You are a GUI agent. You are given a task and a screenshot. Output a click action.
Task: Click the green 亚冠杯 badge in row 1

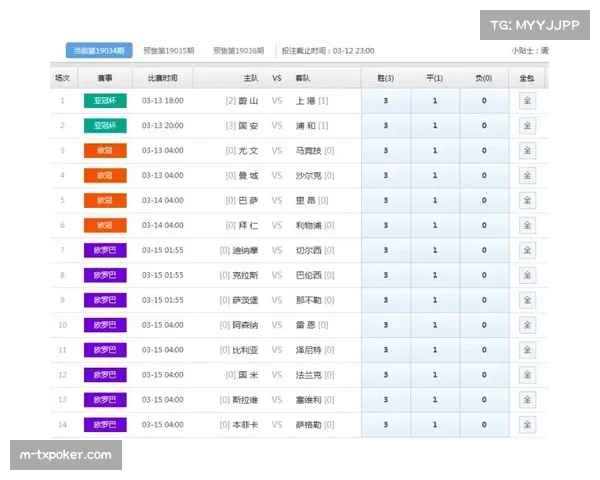click(x=105, y=100)
